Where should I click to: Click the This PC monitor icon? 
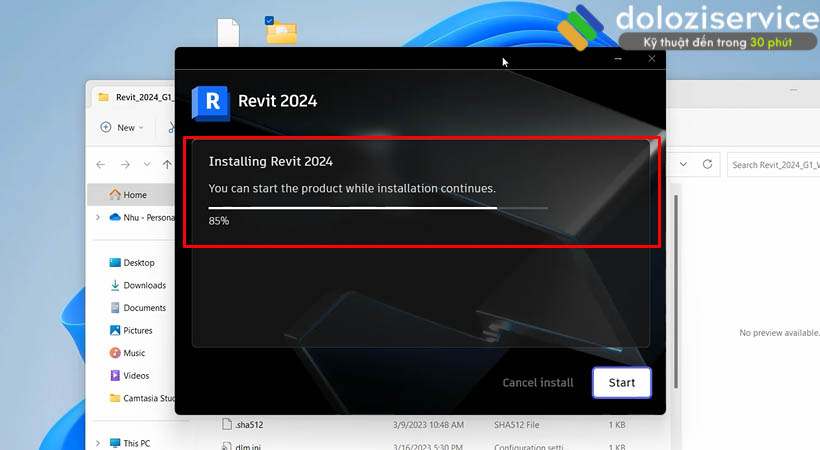point(115,443)
